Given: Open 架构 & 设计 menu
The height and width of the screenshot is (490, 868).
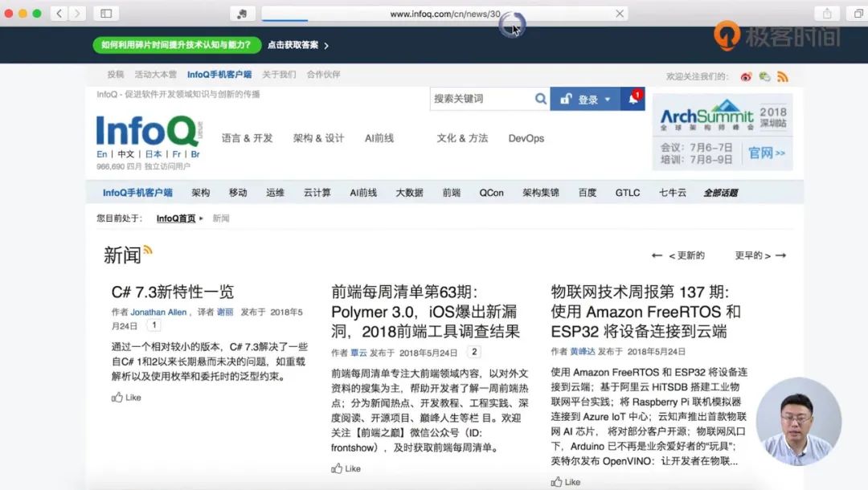Looking at the screenshot, I should tap(318, 138).
